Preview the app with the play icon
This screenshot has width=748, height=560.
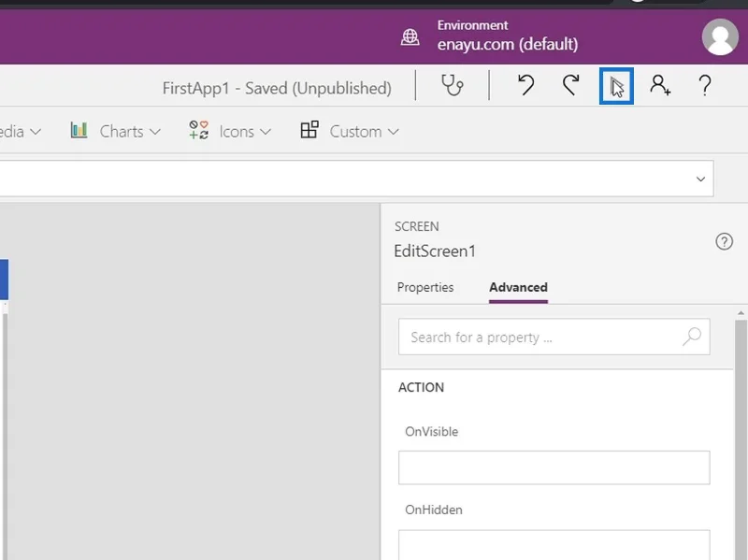click(616, 86)
